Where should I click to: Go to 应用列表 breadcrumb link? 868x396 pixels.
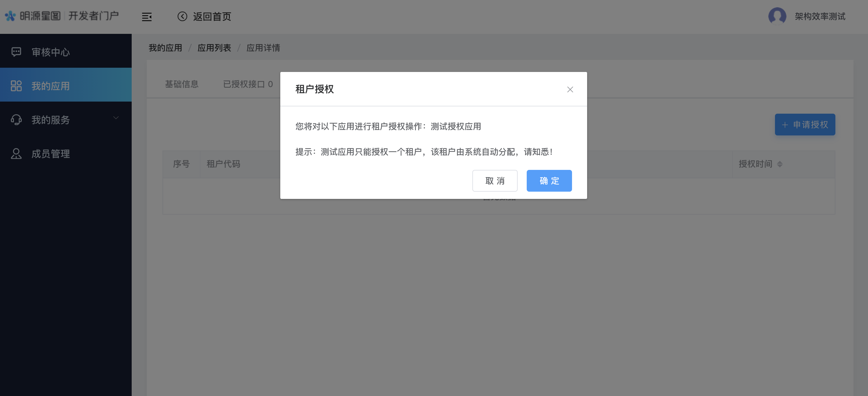pos(214,48)
